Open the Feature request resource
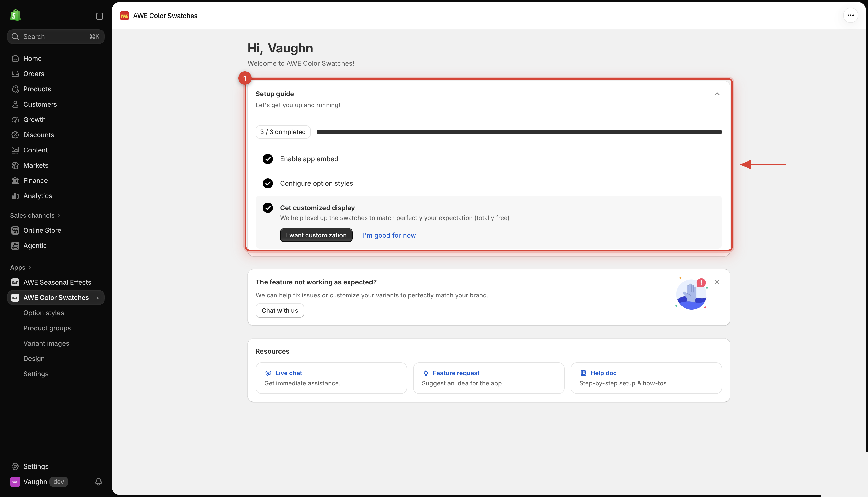868x497 pixels. click(x=489, y=378)
